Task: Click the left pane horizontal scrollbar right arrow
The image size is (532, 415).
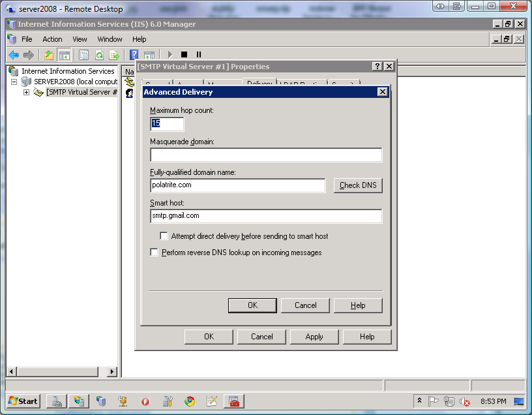Action: point(111,371)
